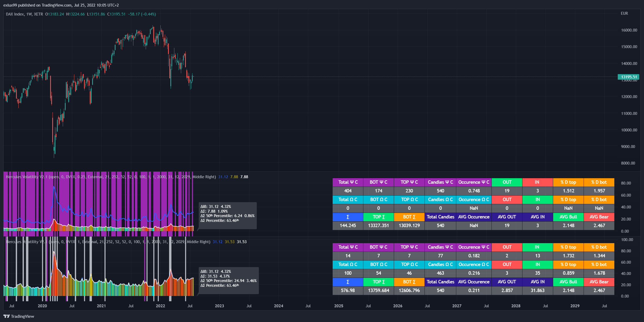Click the green TOP Σ header in lower table
Screen dimensions: 644x322
point(379,282)
